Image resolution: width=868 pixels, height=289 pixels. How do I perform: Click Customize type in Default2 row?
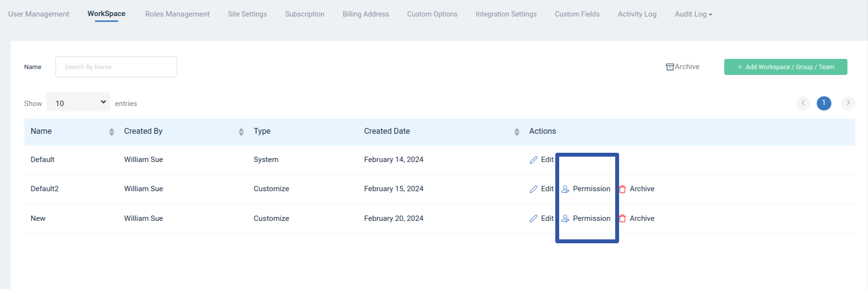coord(271,189)
